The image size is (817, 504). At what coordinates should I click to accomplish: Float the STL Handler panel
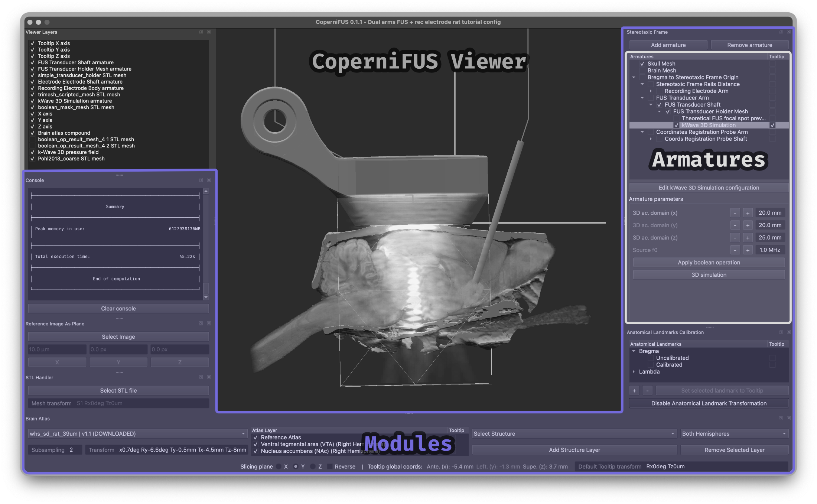(201, 377)
